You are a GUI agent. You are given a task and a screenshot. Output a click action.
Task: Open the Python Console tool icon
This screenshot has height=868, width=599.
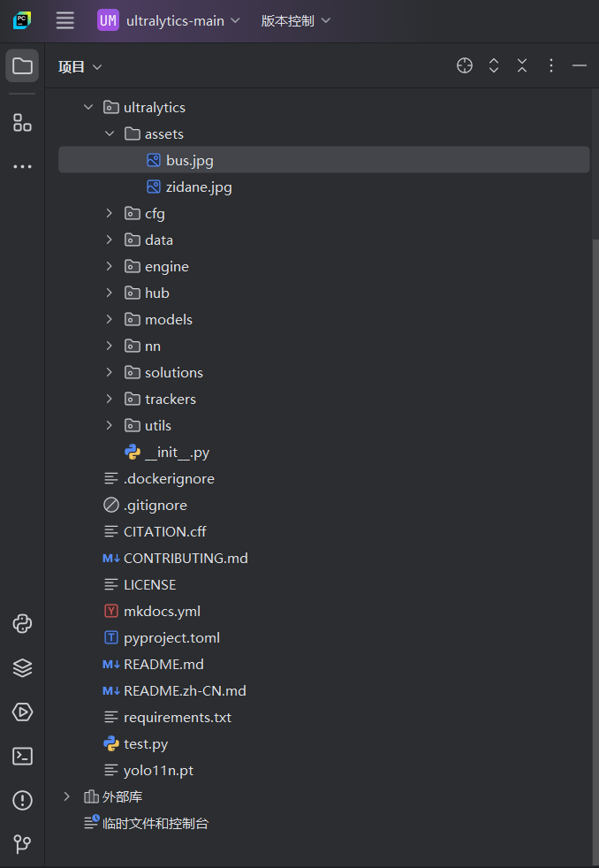coord(22,624)
